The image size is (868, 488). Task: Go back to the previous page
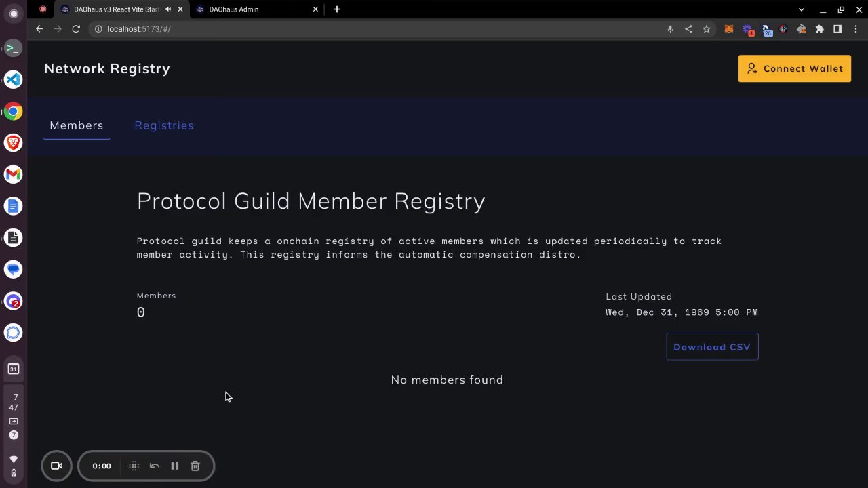point(39,29)
